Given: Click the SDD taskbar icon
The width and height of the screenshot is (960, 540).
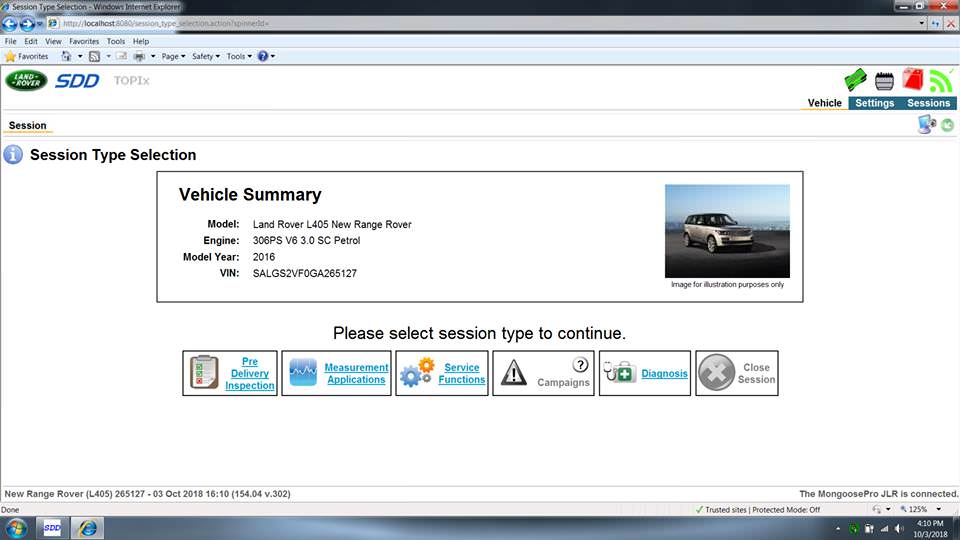Looking at the screenshot, I should coord(52,528).
